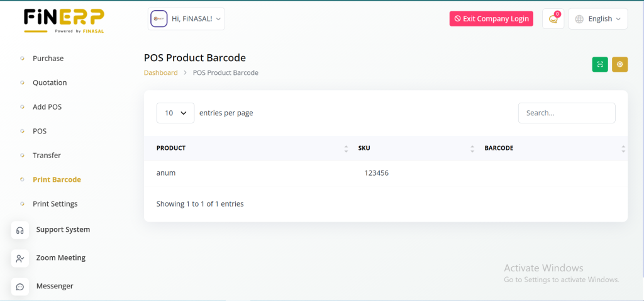Screen dimensions: 644x301
Task: Open Print Settings in the sidebar
Action: (55, 204)
